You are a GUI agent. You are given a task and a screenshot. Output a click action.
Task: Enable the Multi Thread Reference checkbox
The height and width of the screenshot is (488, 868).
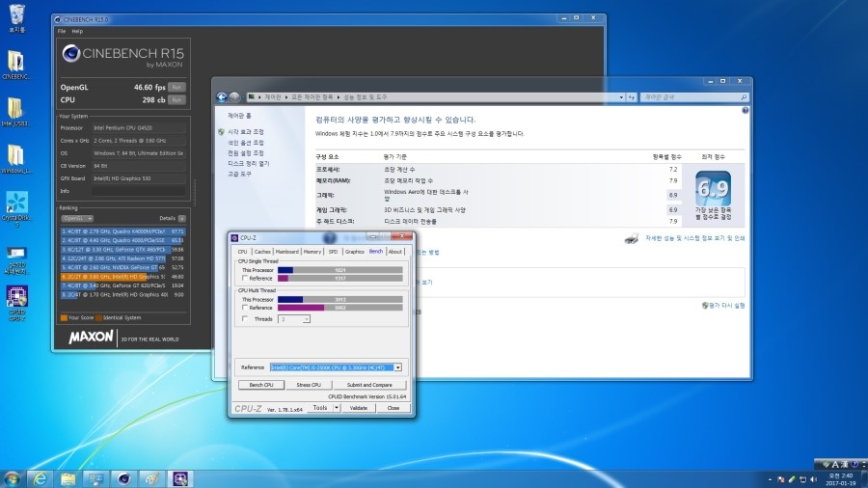coord(245,308)
